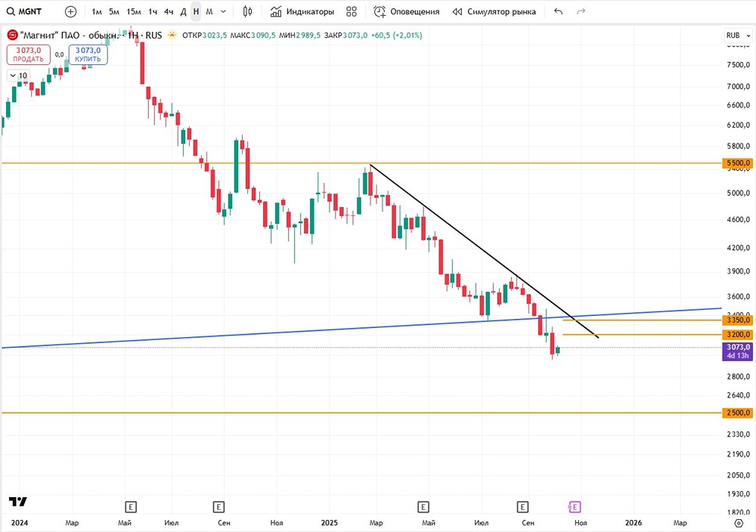Create alert via Оповещения button
The image size is (756, 532).
point(407,12)
